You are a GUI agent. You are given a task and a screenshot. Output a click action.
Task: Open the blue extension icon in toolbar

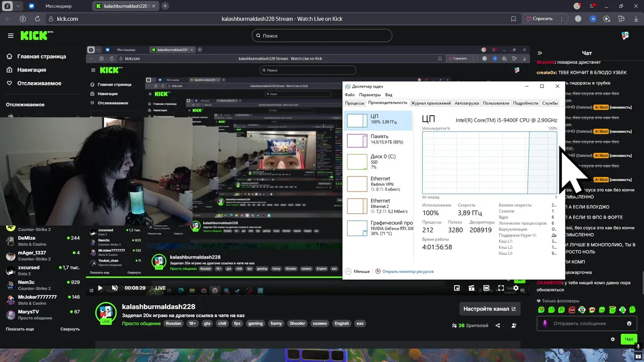593,19
